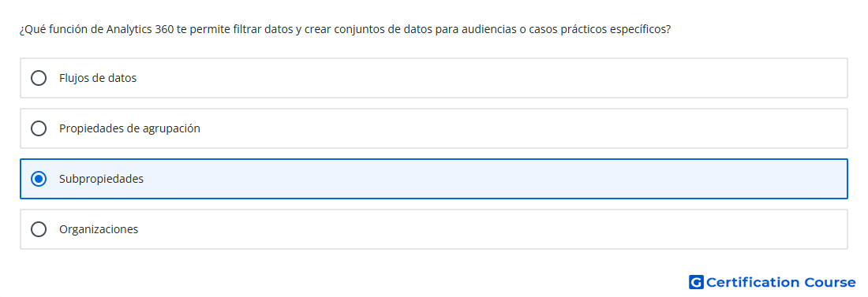Choose the Propiedades de agrupación radio circle
Viewport: 868px width, 297px height.
pos(39,128)
